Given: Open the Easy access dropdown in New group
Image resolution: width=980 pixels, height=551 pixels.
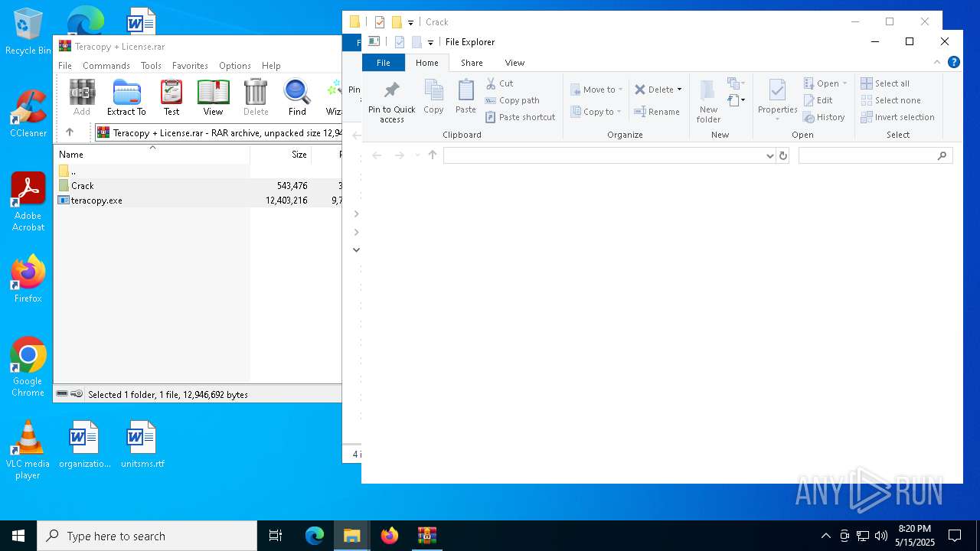Looking at the screenshot, I should (737, 100).
